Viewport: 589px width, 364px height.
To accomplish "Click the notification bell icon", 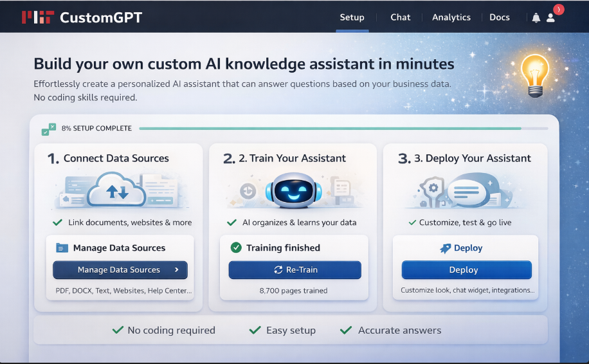I will pos(536,17).
